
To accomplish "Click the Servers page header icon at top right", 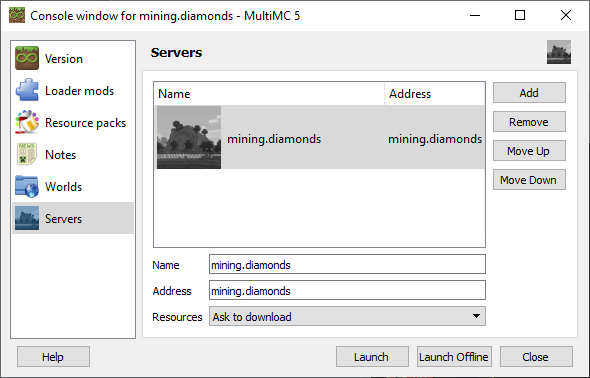I will 559,52.
